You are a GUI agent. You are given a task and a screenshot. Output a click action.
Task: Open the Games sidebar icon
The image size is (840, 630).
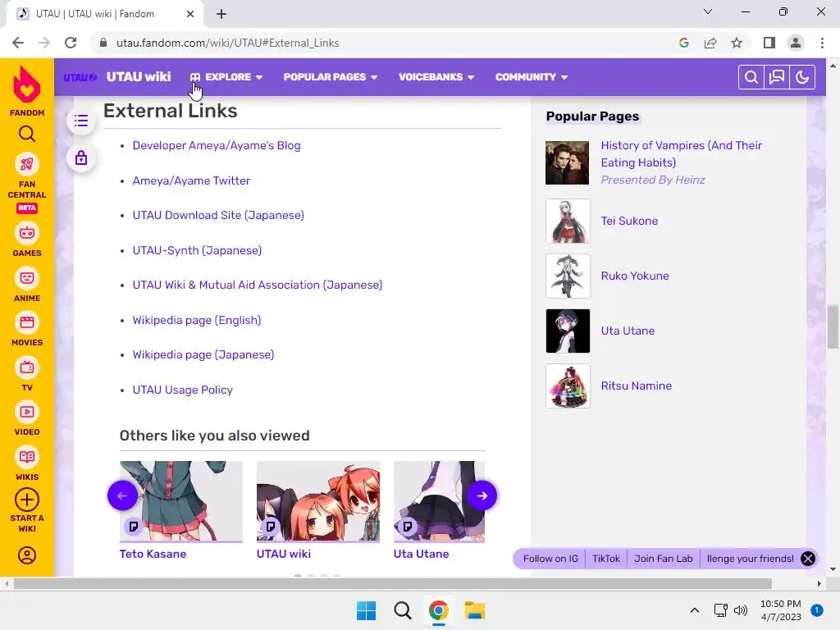coord(27,234)
